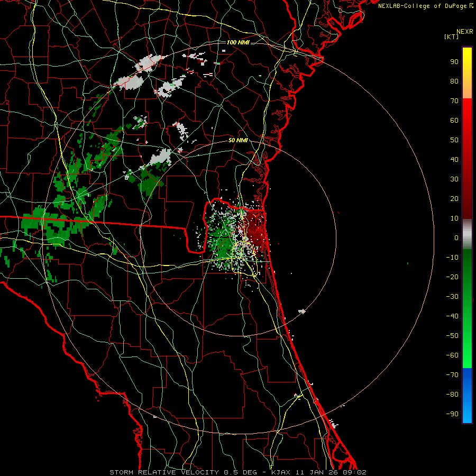476x476 pixels.
Task: Click the -10 value on the velocity scale
Action: (452, 258)
